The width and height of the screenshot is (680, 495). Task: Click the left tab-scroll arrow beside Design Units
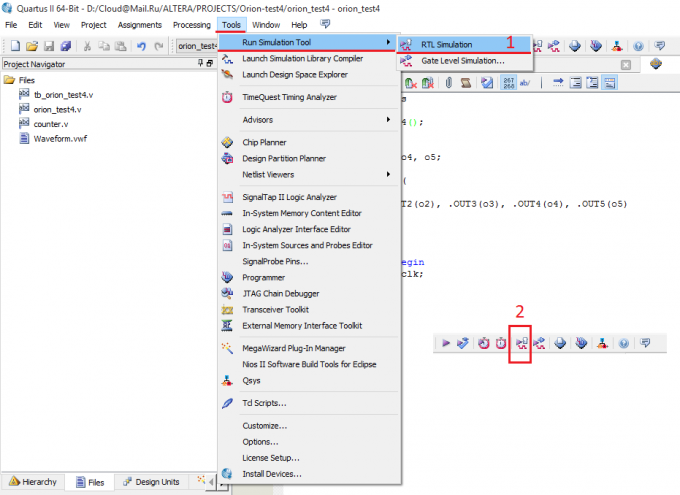coord(211,482)
